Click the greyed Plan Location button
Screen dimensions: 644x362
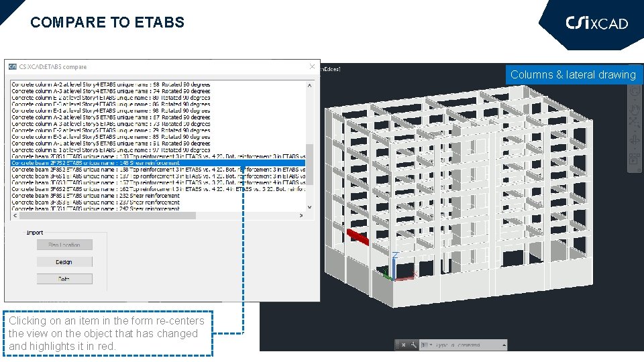64,245
